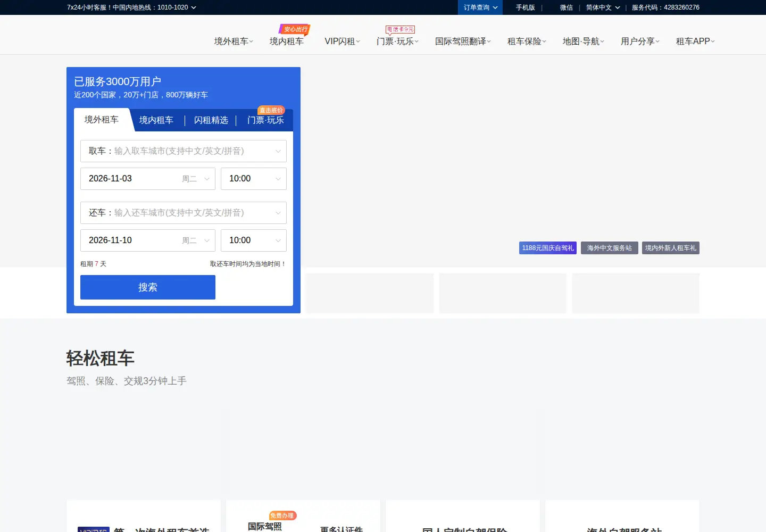Click the 已服务3000万用户 heading text
Viewport: 766px width, 532px height.
coord(118,81)
